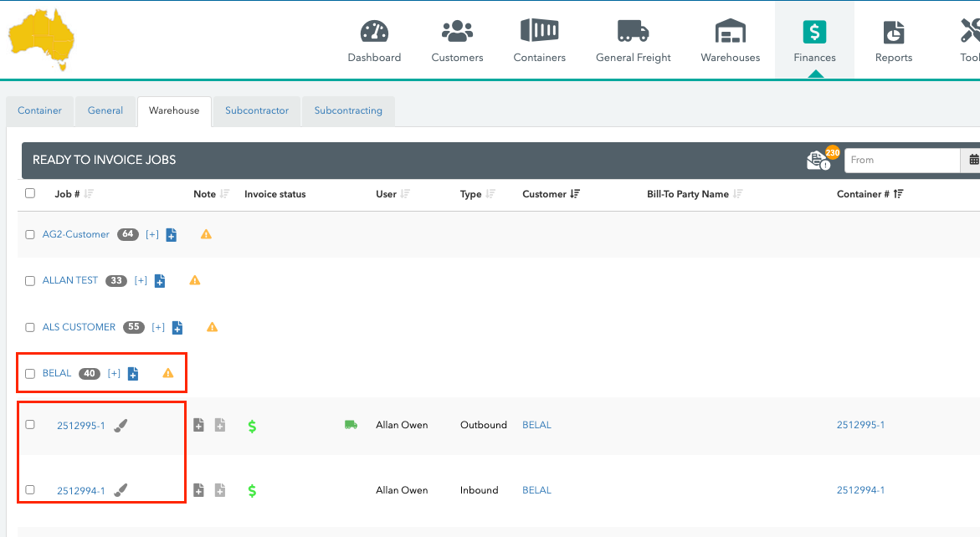Tick the select-all checkbox in the table header
The image size is (980, 537).
point(30,193)
